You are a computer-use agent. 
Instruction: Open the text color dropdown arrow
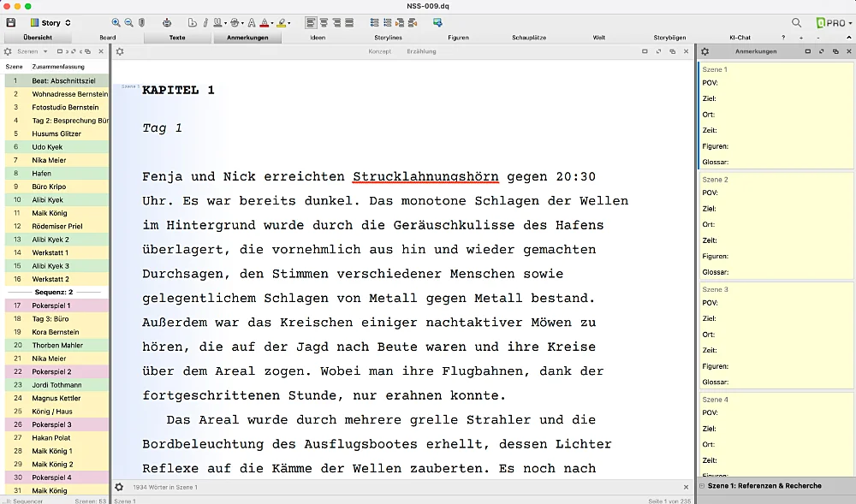point(272,23)
